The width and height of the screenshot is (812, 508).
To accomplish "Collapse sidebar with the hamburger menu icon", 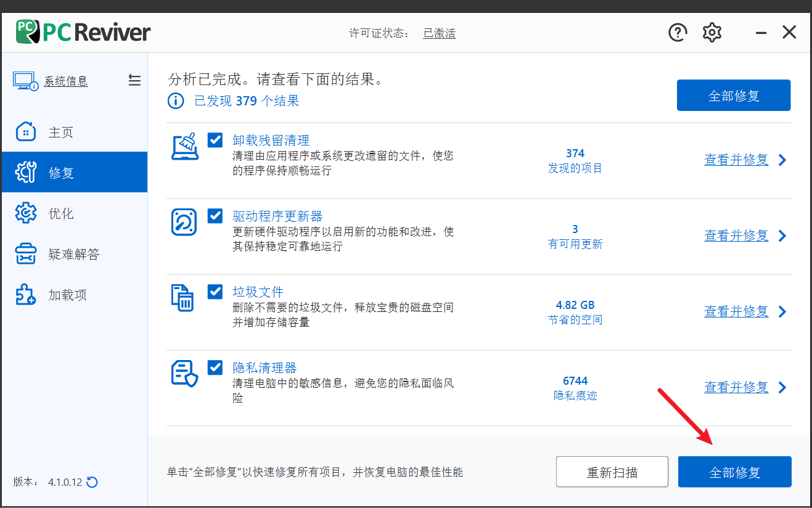I will (134, 80).
